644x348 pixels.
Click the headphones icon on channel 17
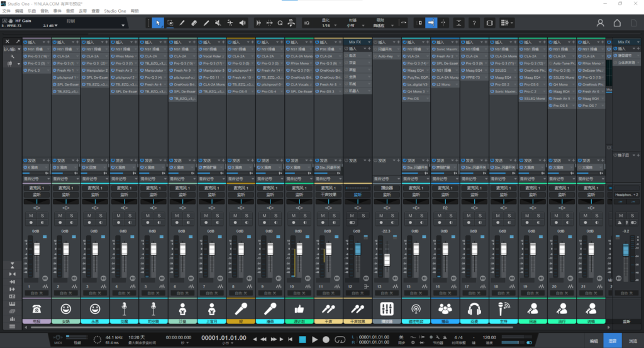(475, 308)
